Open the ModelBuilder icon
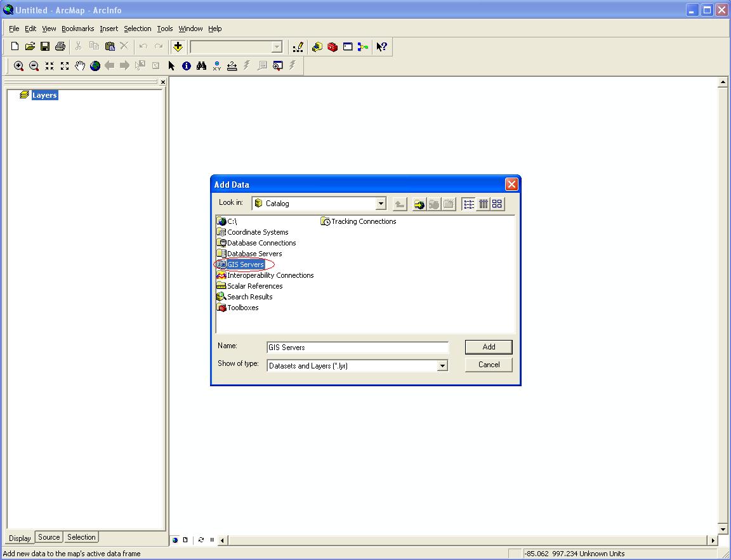Image resolution: width=731 pixels, height=560 pixels. pos(363,46)
